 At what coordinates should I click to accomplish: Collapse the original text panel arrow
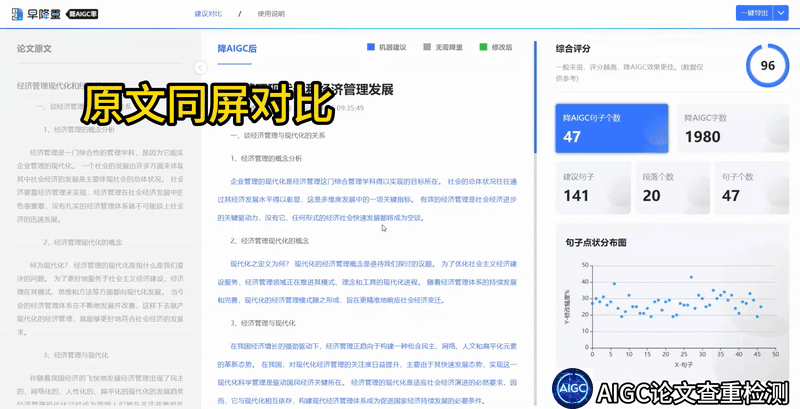200,67
